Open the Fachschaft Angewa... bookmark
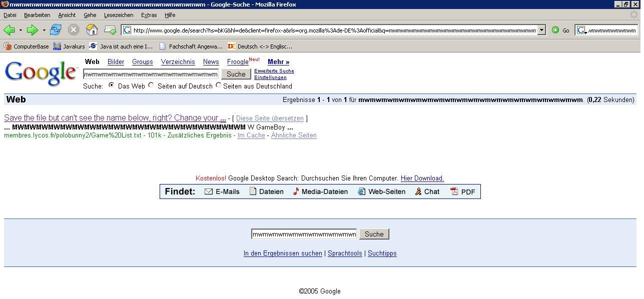This screenshot has width=644, height=299. (x=191, y=46)
